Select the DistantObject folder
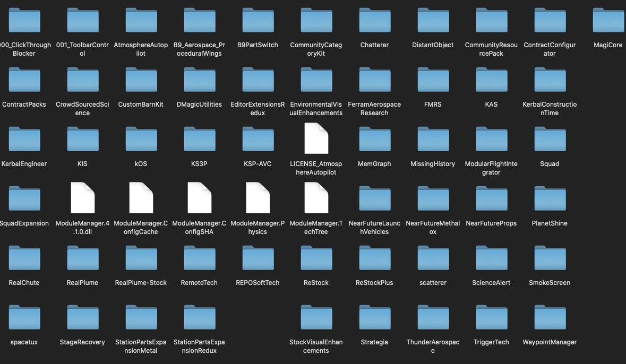This screenshot has width=626, height=364. [433, 20]
